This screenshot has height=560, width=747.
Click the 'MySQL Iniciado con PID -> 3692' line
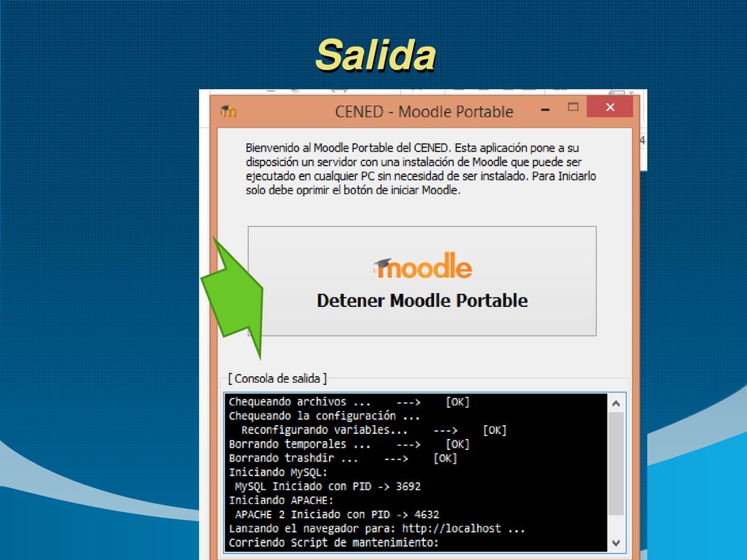[x=328, y=486]
